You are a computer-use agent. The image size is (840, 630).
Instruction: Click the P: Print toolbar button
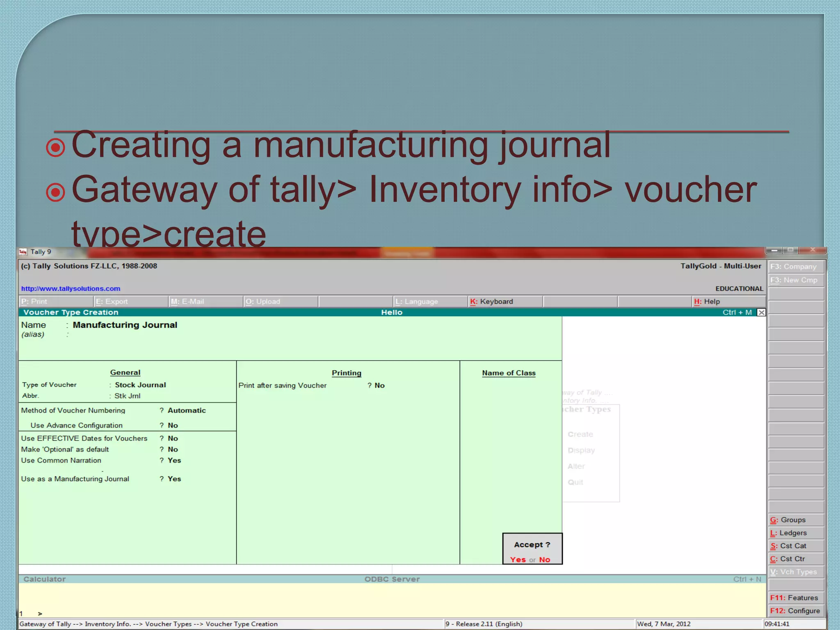coord(56,301)
